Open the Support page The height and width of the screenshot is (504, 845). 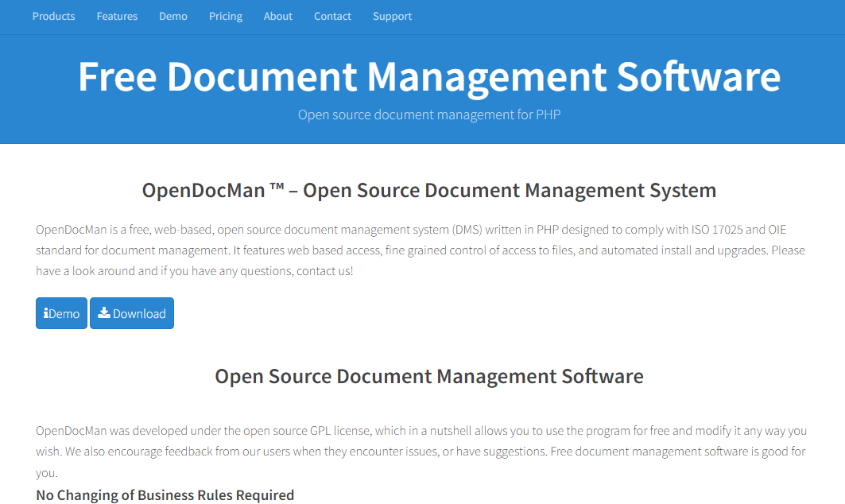392,17
